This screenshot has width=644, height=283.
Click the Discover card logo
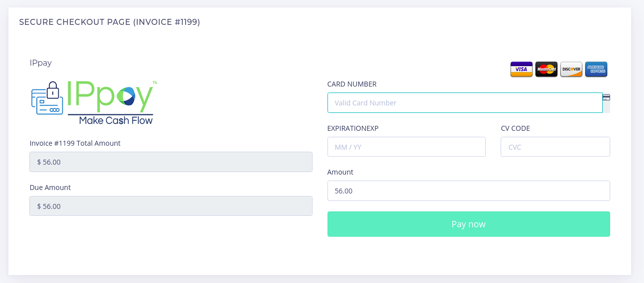tap(571, 69)
